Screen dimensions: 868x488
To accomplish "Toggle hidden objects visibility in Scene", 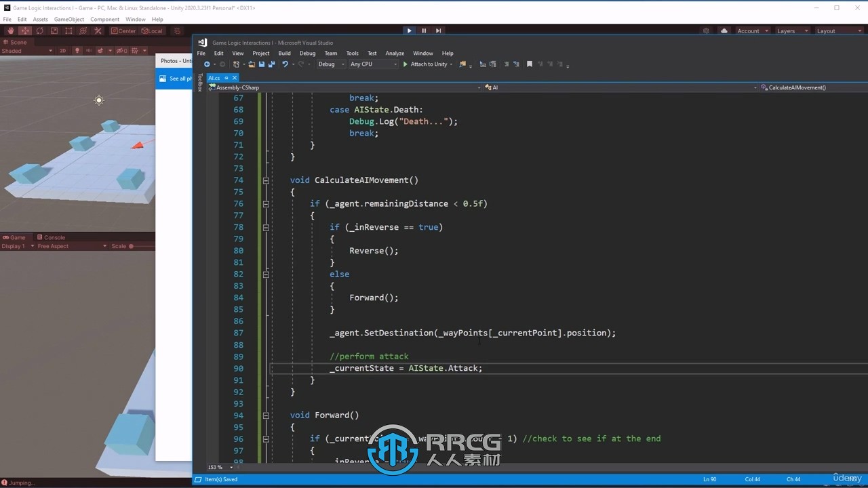I will pyautogui.click(x=121, y=51).
